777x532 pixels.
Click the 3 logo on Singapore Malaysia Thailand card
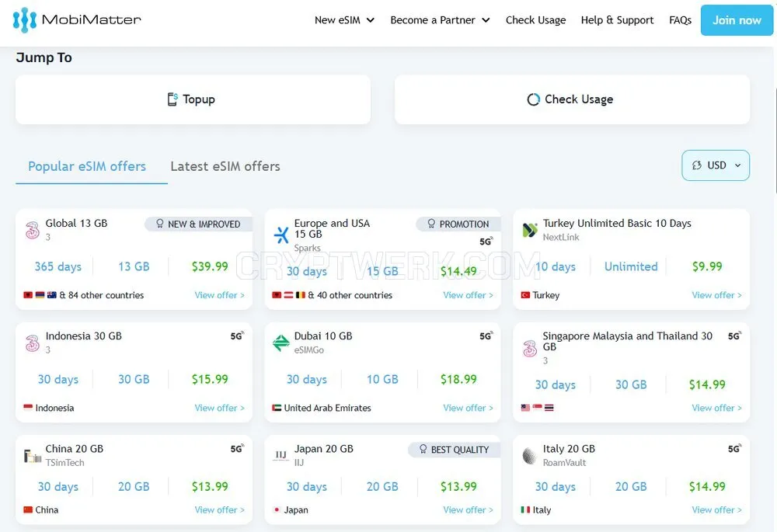(x=530, y=349)
